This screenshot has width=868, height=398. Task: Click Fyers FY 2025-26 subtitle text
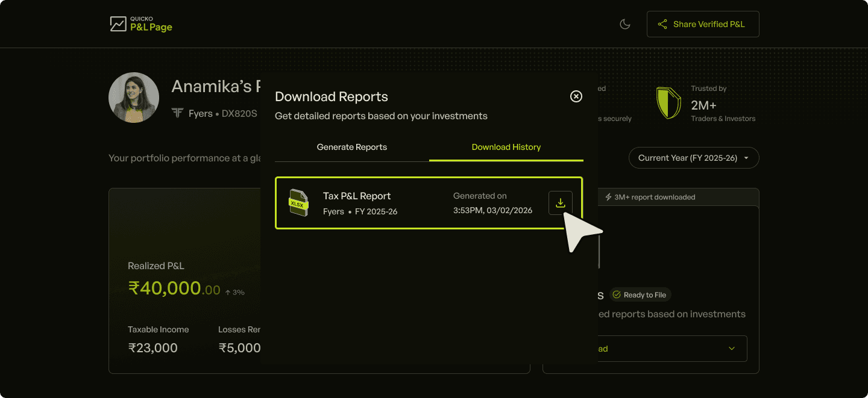point(360,211)
